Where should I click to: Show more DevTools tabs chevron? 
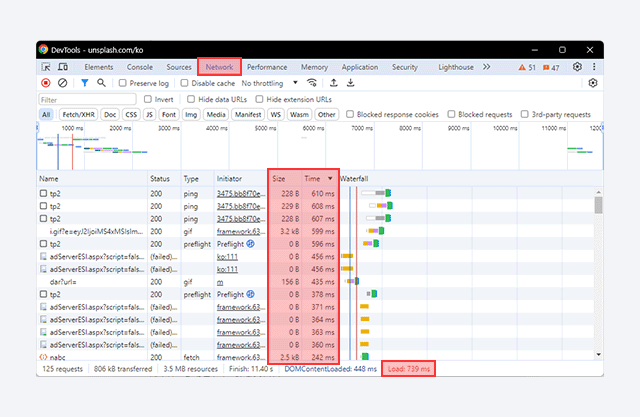(x=487, y=67)
